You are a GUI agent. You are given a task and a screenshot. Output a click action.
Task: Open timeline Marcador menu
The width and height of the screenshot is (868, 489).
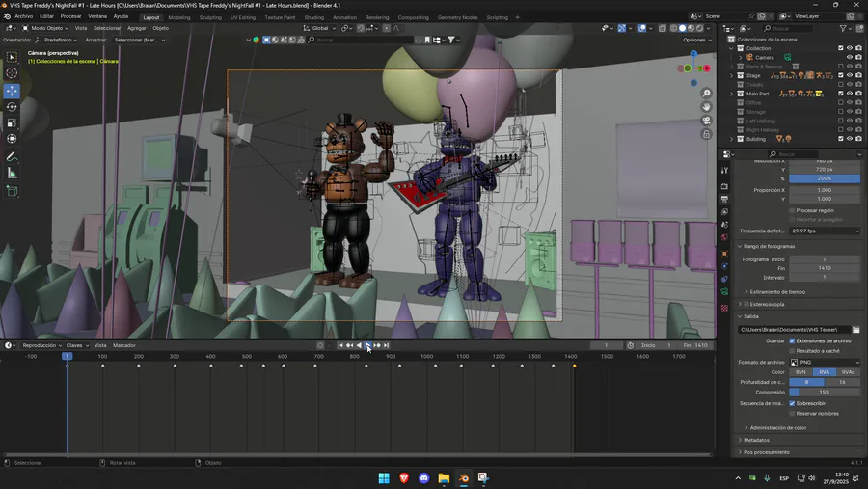tap(124, 345)
